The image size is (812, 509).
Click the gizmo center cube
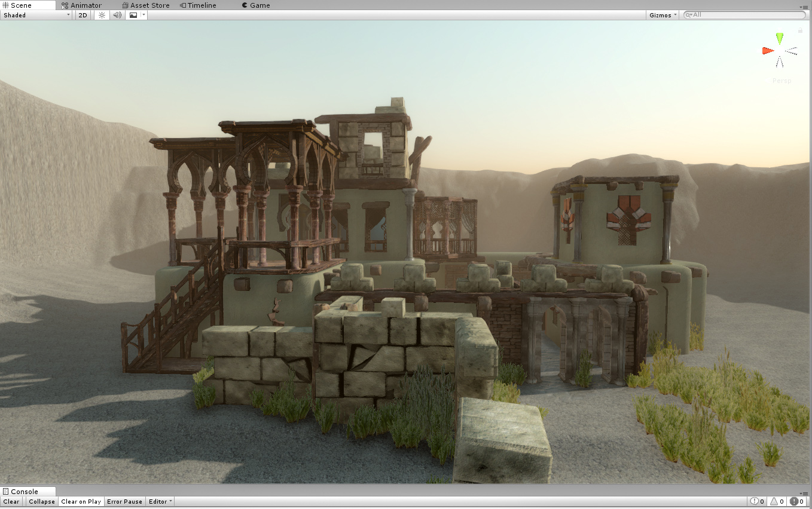click(x=780, y=51)
